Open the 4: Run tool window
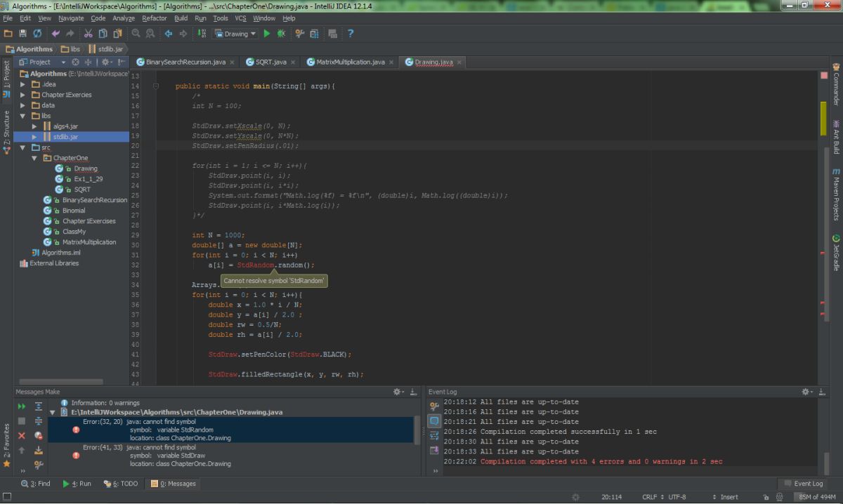 [77, 484]
